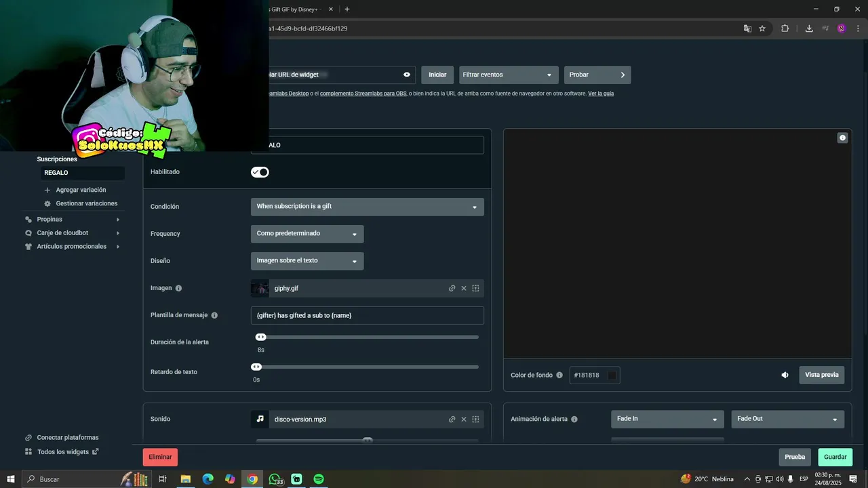Screen dimensions: 868x488
Task: Open the Chrome profile avatar
Action: tap(842, 28)
